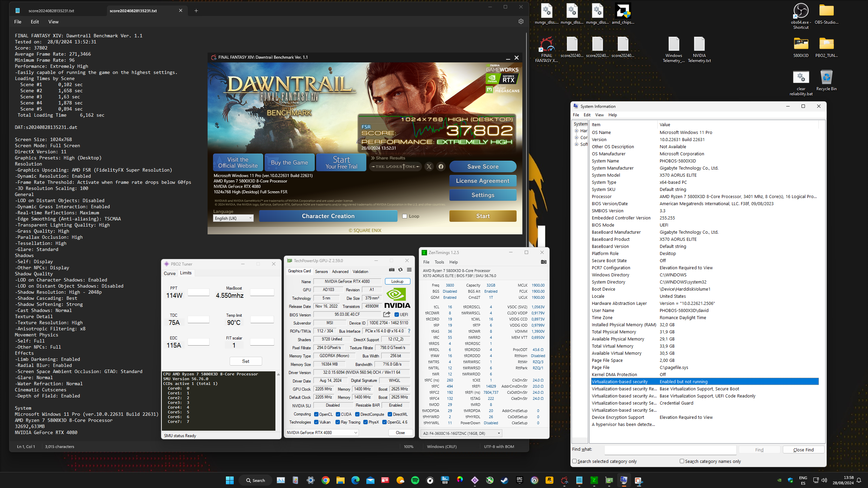Click Set button in PBO2 Tuner
Viewport: 868px width, 488px height.
coord(246,361)
